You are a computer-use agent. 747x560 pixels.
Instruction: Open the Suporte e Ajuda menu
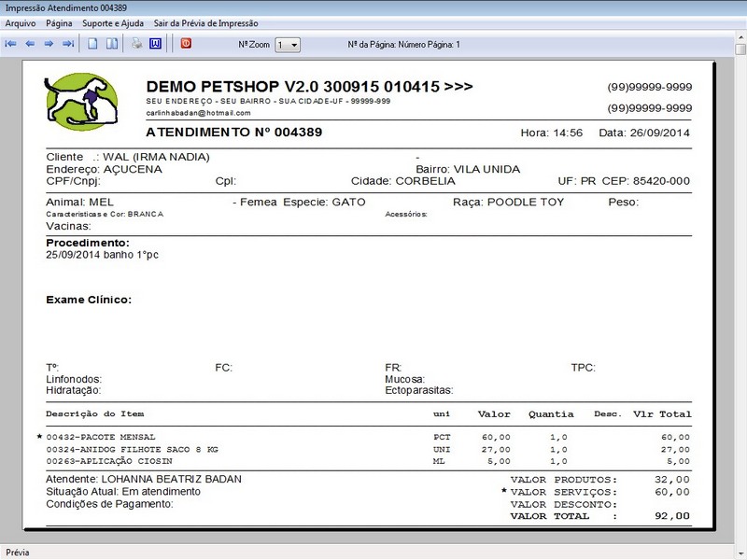(x=113, y=23)
